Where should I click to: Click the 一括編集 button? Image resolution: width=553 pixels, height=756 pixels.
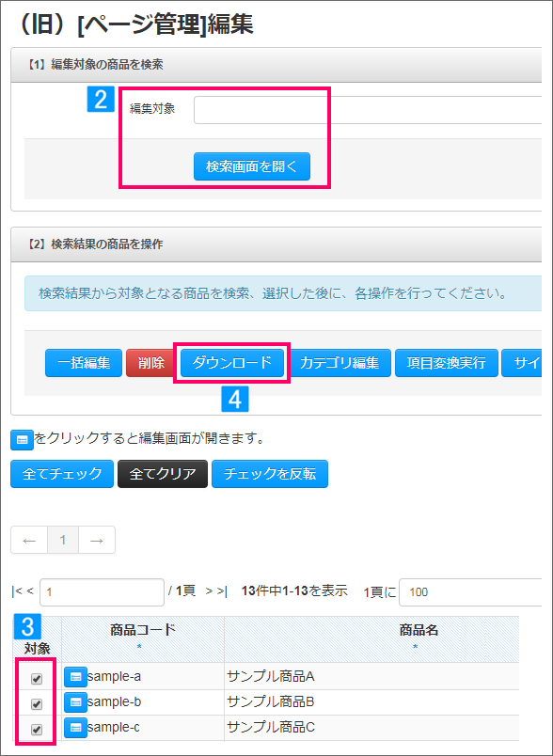pos(84,363)
